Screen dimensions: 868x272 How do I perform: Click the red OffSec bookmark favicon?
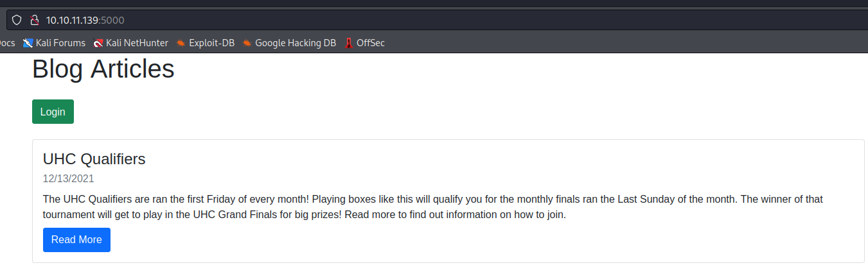click(349, 43)
